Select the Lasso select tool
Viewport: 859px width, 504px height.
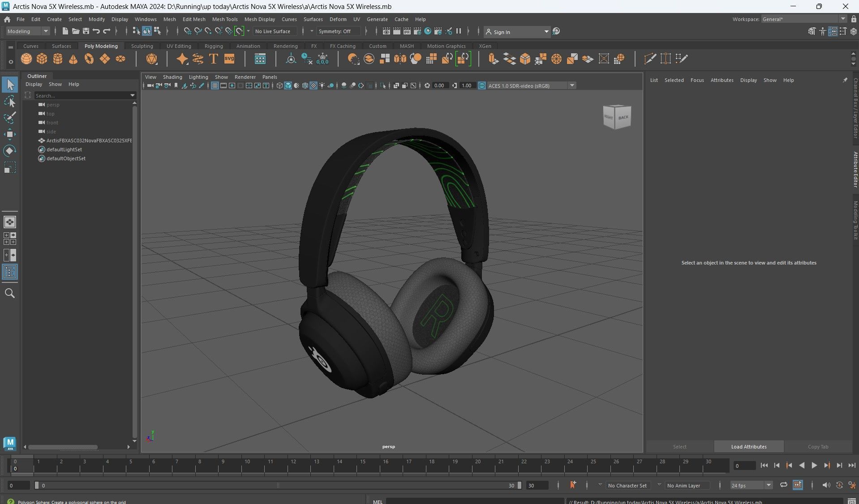point(9,102)
